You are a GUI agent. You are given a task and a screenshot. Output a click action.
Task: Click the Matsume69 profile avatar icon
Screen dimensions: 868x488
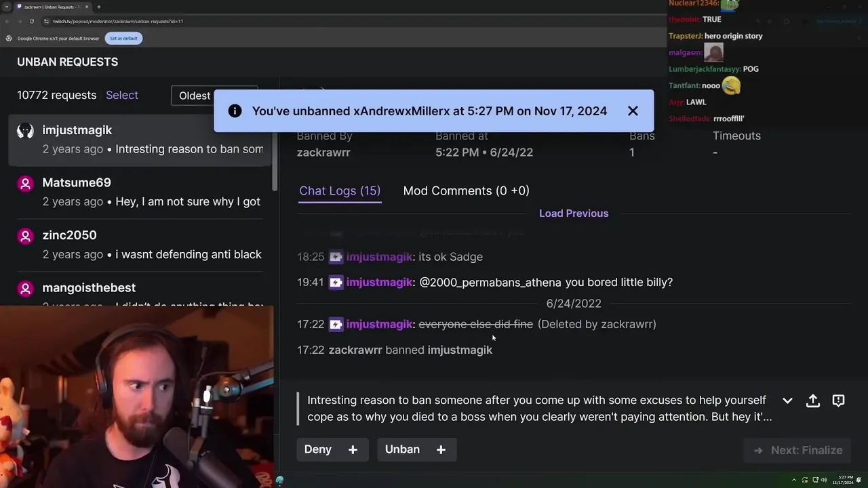pos(25,183)
